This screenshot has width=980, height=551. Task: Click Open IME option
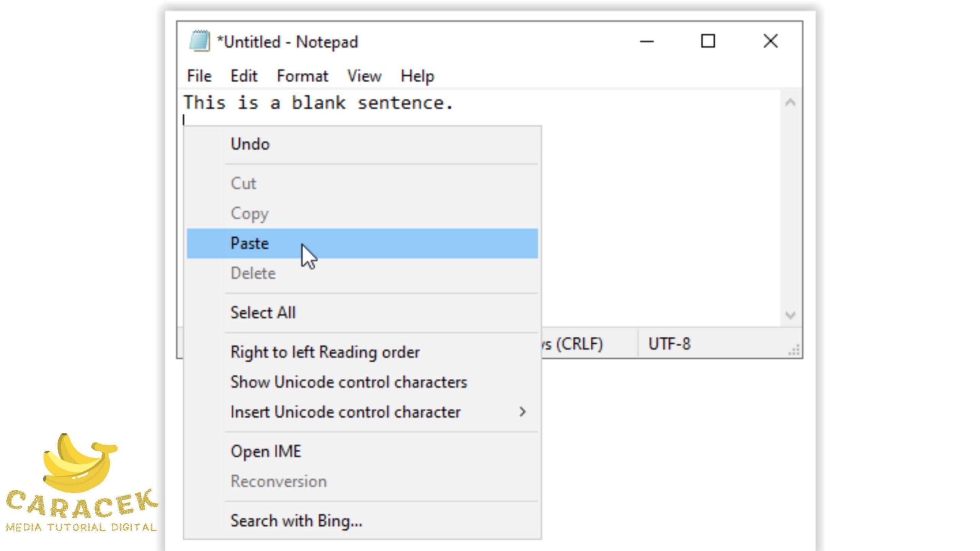[x=266, y=452]
